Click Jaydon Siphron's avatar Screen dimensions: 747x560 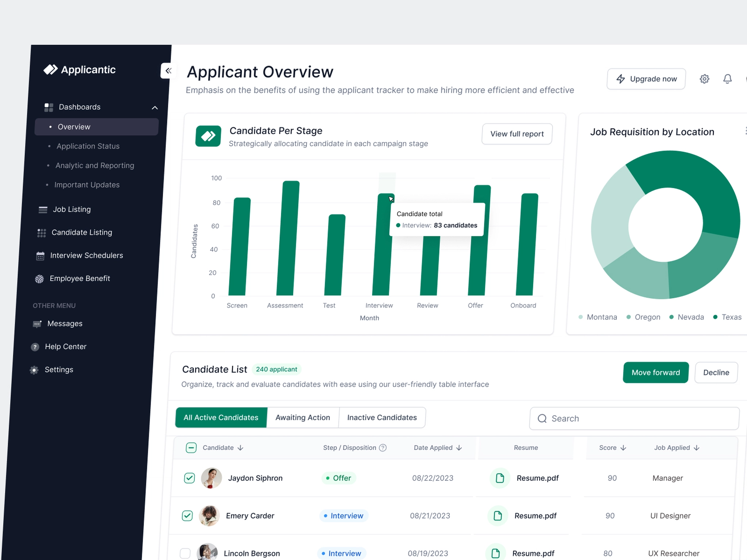[212, 478]
